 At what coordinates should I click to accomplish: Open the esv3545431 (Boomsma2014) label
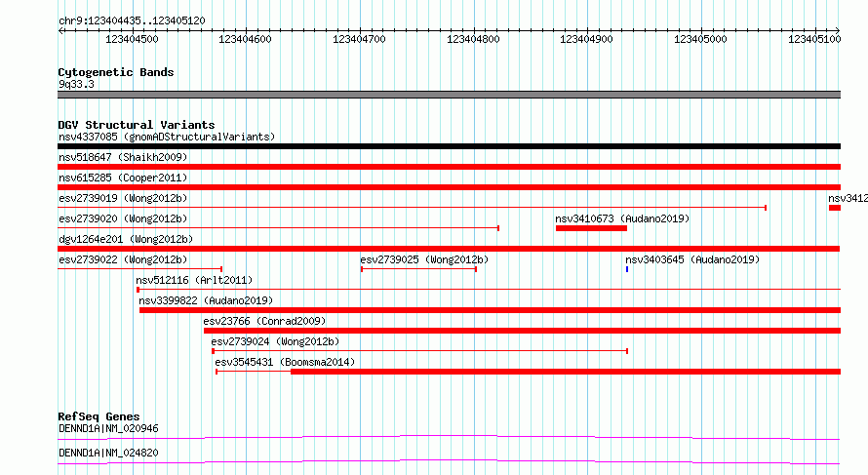point(285,362)
